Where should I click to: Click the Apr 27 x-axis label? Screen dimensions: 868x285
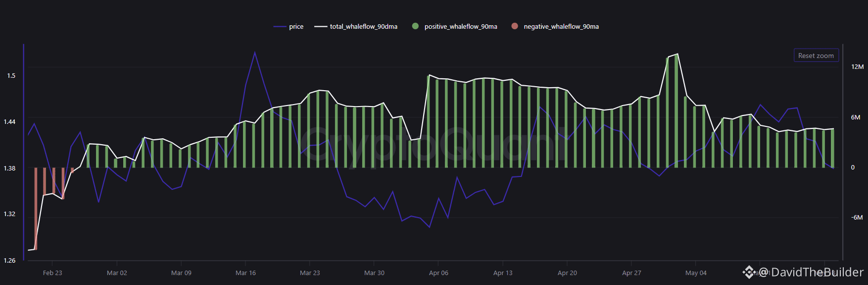631,273
